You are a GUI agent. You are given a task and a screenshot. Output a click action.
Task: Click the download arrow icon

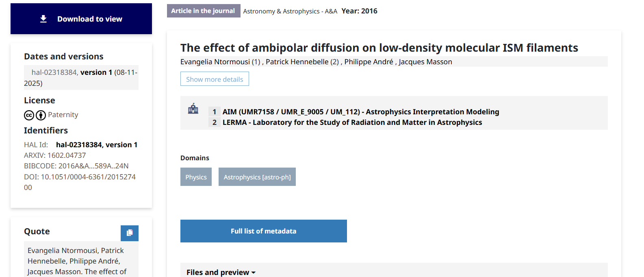pyautogui.click(x=43, y=19)
